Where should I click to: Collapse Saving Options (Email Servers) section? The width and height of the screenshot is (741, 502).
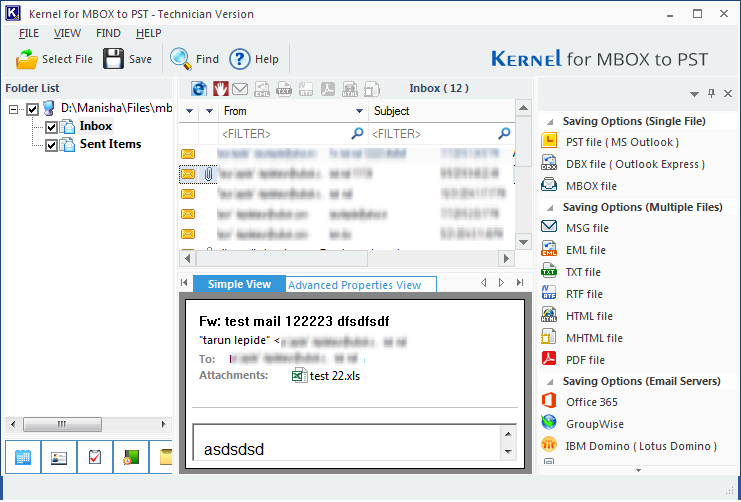550,382
